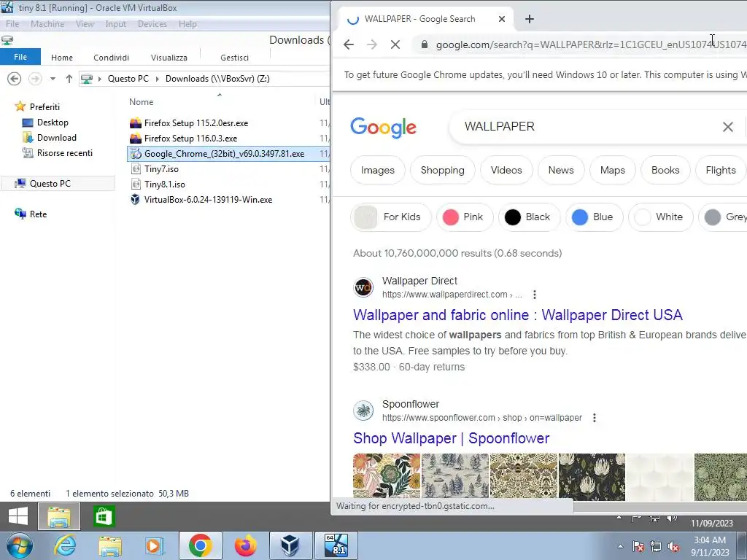Go back in Explorer window

coord(15,79)
